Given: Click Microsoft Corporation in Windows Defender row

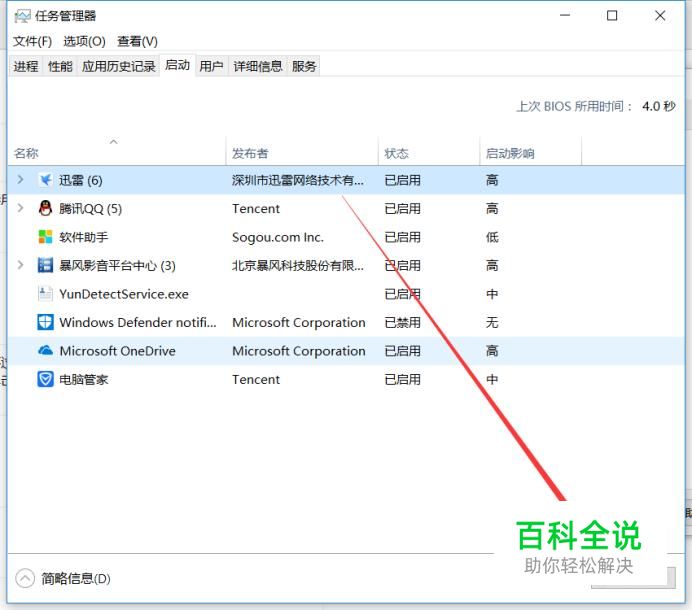Looking at the screenshot, I should pyautogui.click(x=299, y=322).
